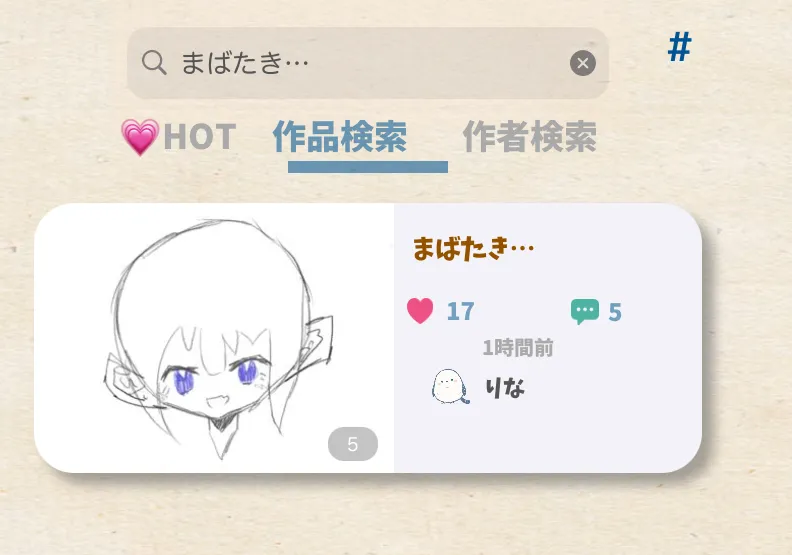Open the author's round bird avatar
Image resolution: width=792 pixels, height=555 pixels.
pos(450,387)
